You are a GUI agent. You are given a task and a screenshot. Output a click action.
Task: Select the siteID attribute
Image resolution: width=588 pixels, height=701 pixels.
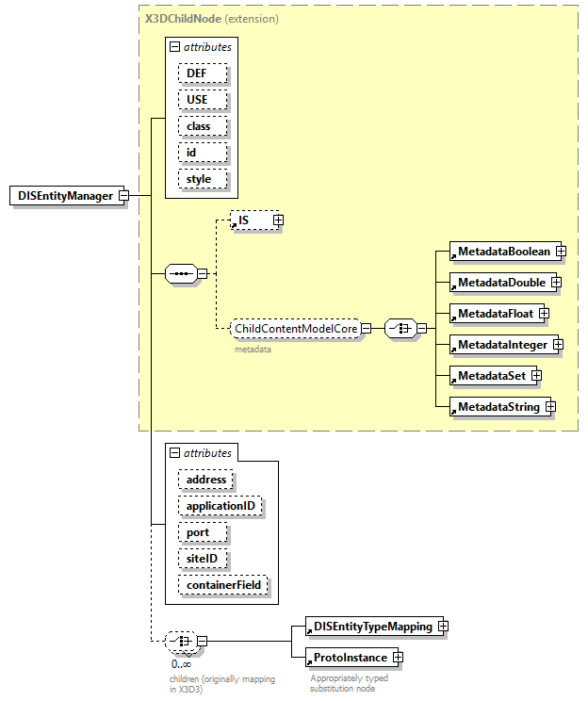click(x=203, y=559)
